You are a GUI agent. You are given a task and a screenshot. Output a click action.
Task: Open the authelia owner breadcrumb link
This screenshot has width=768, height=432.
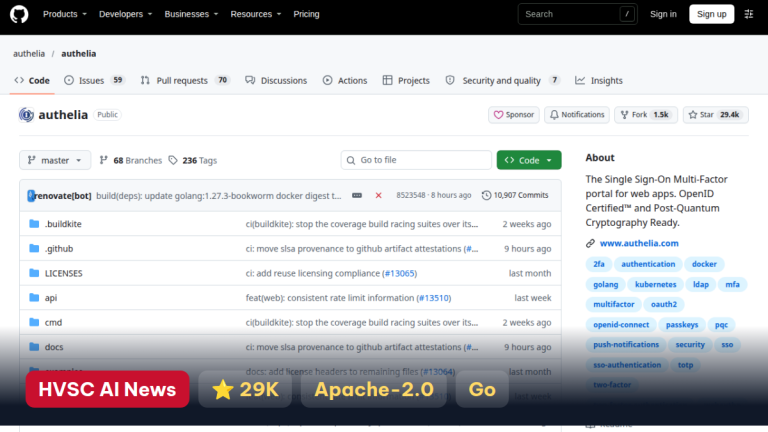coord(29,53)
